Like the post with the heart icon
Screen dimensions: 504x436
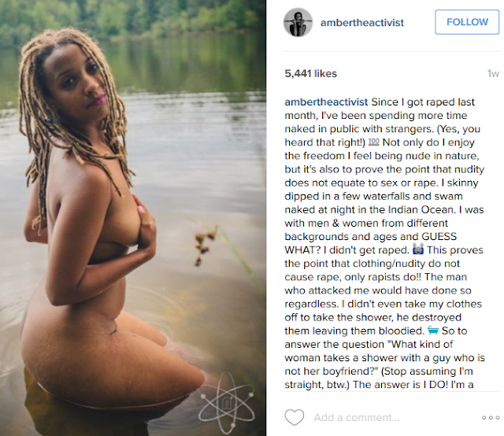[294, 417]
